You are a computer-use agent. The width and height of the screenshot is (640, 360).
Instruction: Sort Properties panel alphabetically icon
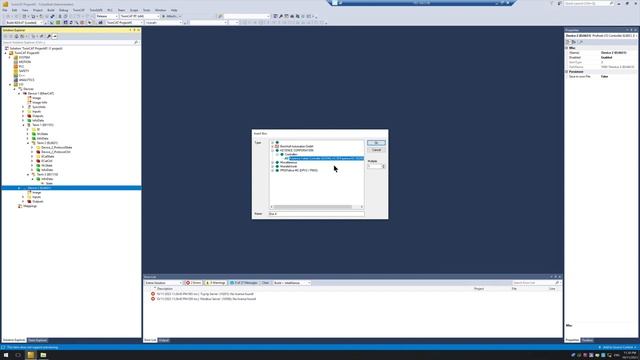[x=573, y=42]
